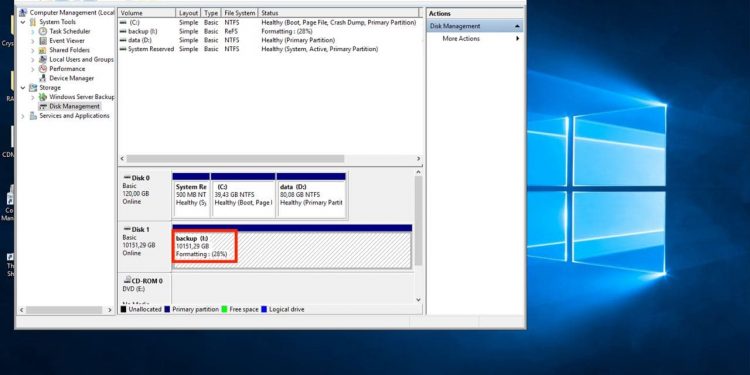Collapse the System Tools node
This screenshot has width=750, height=375.
[x=23, y=22]
